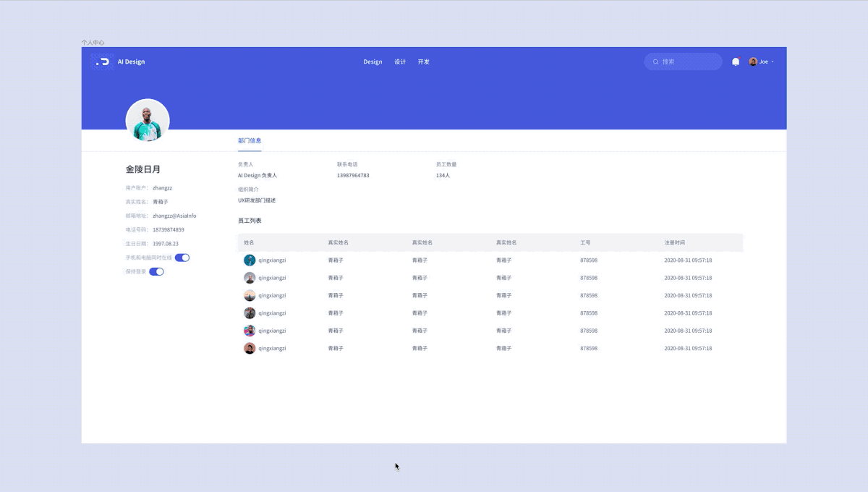Click the account value zhangzz

point(162,187)
